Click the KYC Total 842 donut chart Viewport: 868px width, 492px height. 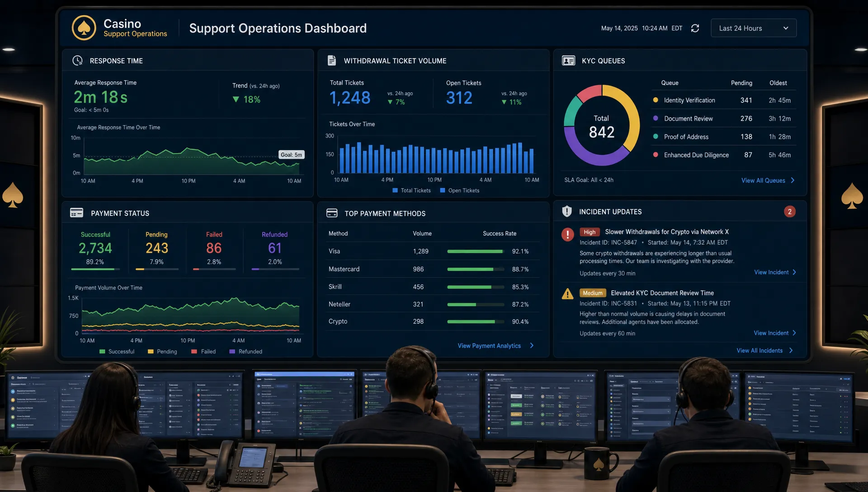click(x=602, y=126)
